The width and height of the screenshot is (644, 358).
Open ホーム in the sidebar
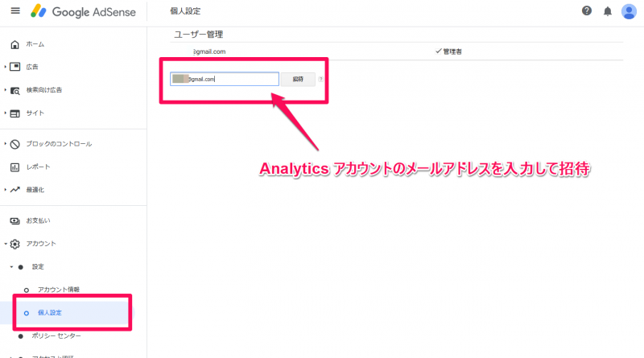click(x=35, y=44)
